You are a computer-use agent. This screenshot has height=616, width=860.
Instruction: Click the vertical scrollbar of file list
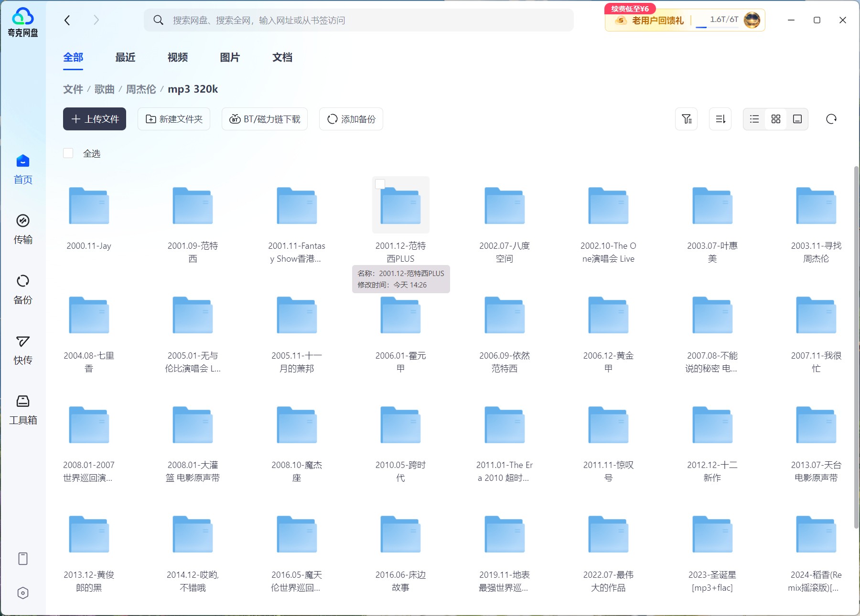[x=856, y=347]
